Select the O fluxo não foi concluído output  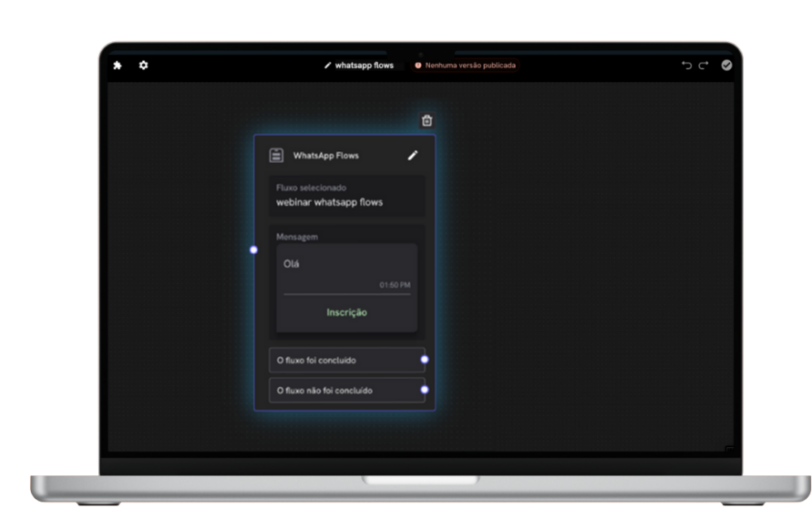coord(347,391)
